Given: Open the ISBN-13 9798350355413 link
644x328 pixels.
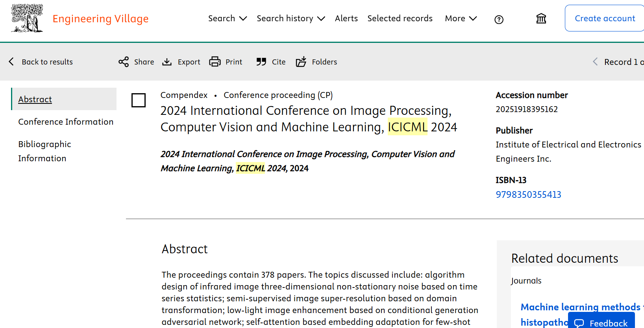Looking at the screenshot, I should (528, 195).
